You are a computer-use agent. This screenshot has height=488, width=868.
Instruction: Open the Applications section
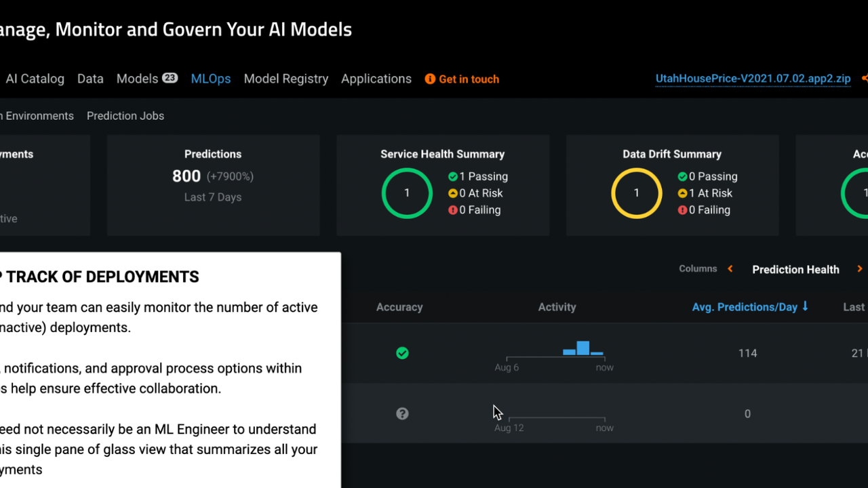pyautogui.click(x=376, y=79)
